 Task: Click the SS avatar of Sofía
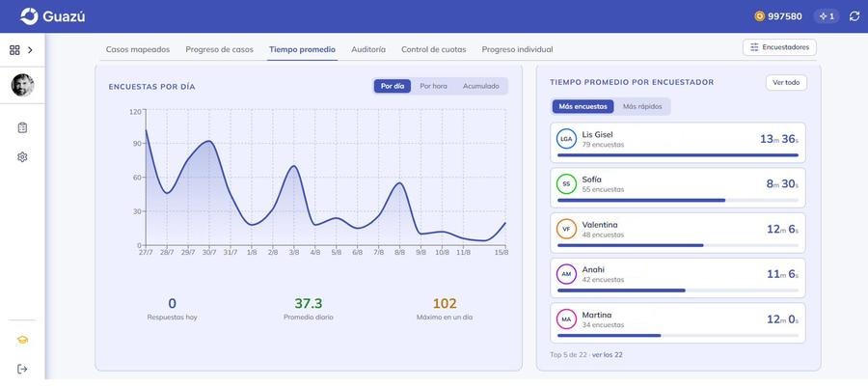point(566,183)
